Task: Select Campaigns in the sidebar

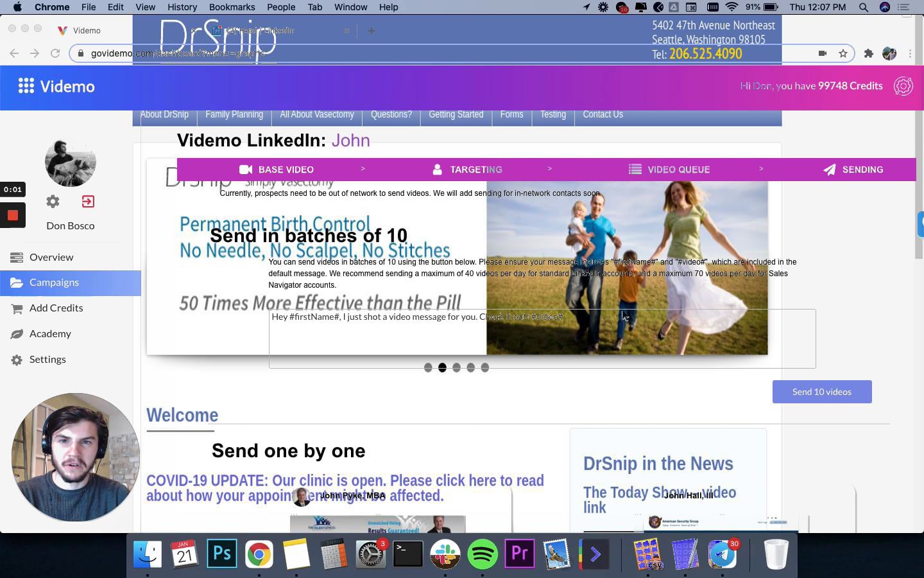Action: [71, 283]
